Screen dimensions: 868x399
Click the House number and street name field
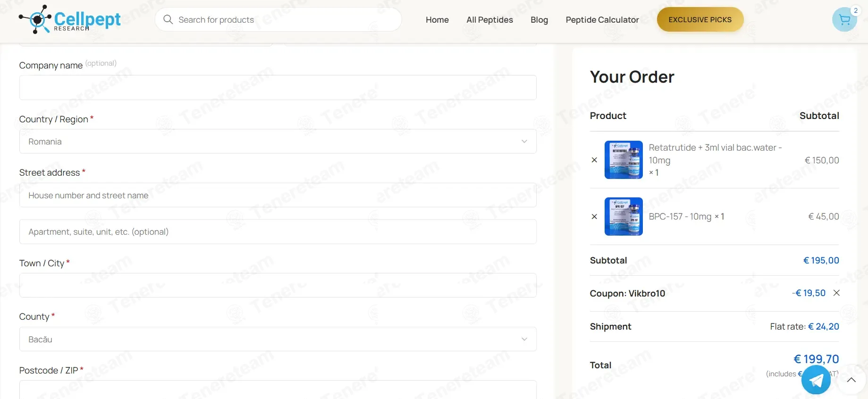tap(278, 195)
